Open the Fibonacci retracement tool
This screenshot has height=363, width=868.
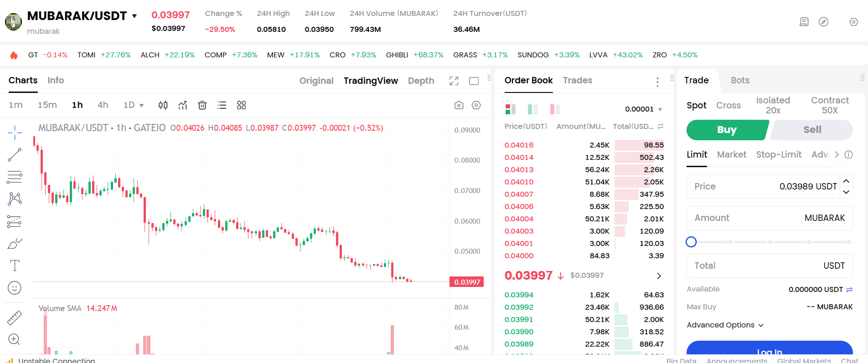pos(15,177)
